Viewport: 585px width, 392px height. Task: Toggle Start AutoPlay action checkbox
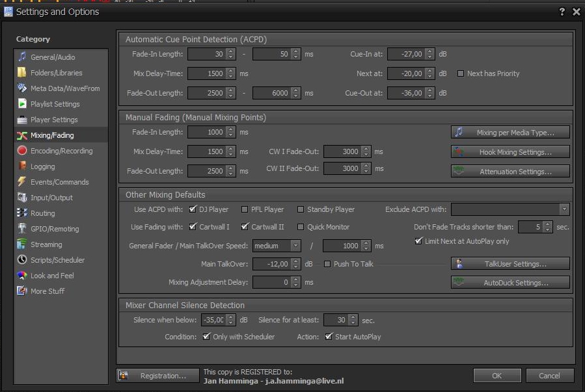(329, 337)
